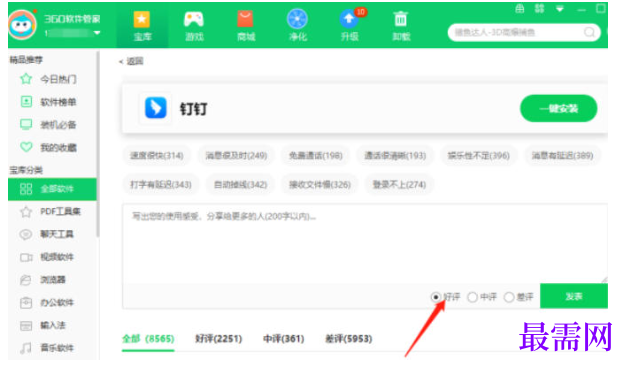Click the 娱乐性不足(396) tag

tap(478, 155)
